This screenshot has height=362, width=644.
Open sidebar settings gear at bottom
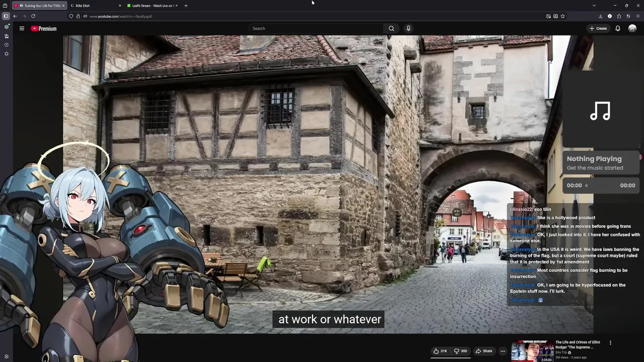[x=6, y=356]
